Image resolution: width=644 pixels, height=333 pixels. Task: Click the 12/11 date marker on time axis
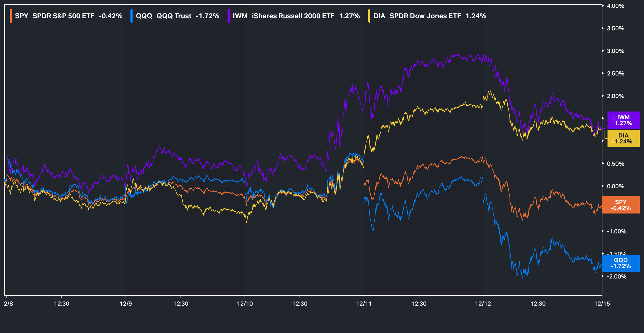tap(364, 303)
